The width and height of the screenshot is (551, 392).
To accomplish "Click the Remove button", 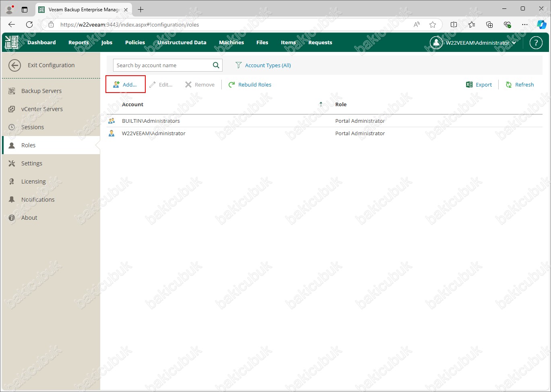I will point(200,85).
